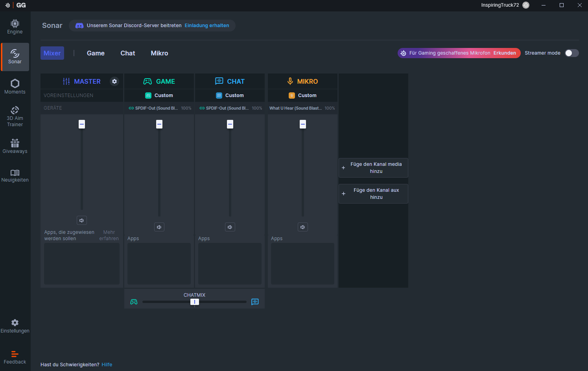Add the media channel

[373, 168]
